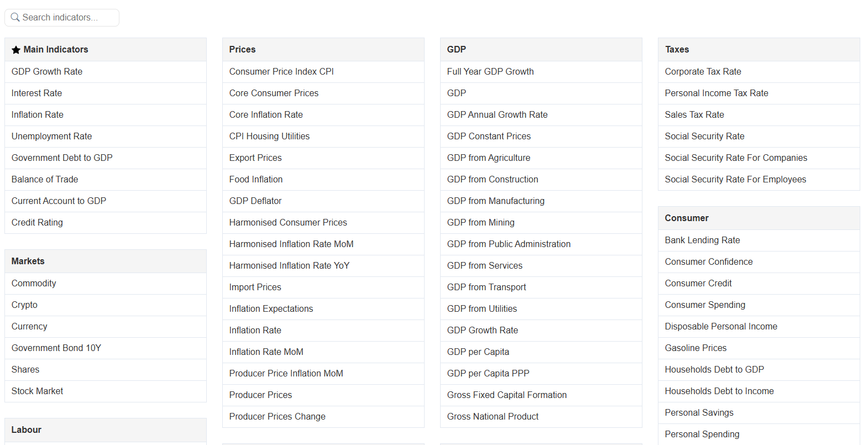868x445 pixels.
Task: Select Gross National Product link
Action: tap(493, 416)
